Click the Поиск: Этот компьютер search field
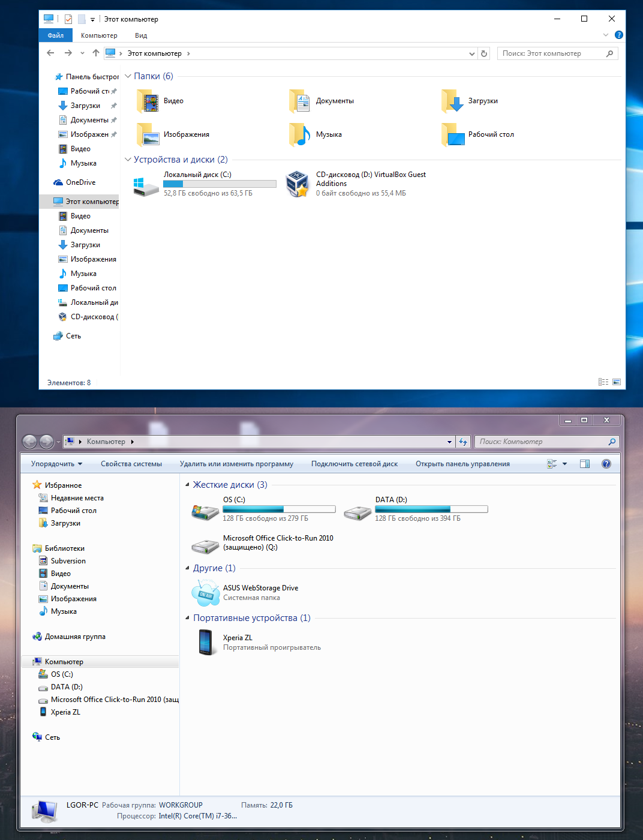The image size is (643, 840). [552, 53]
